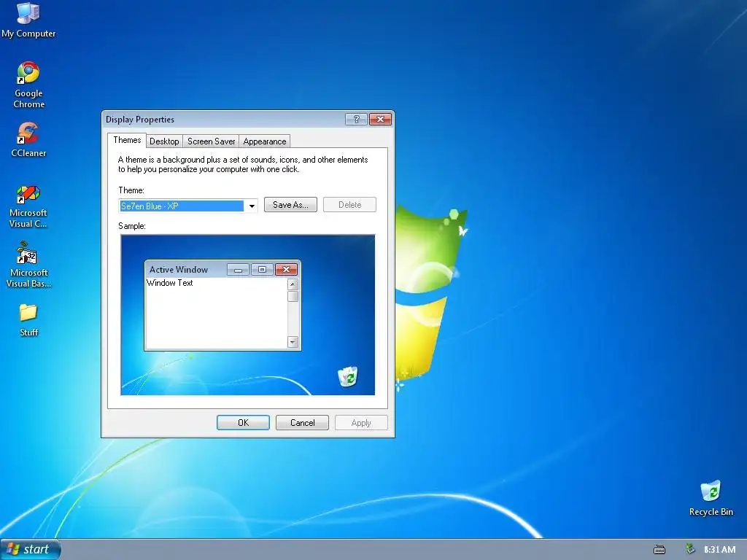
Task: Select the Stuff folder icon on the desktop
Action: (28, 320)
